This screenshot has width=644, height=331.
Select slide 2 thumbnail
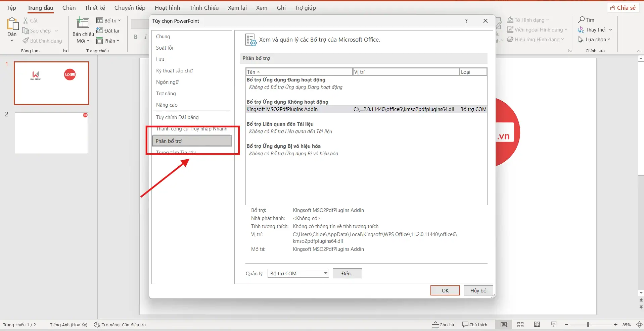[x=51, y=133]
